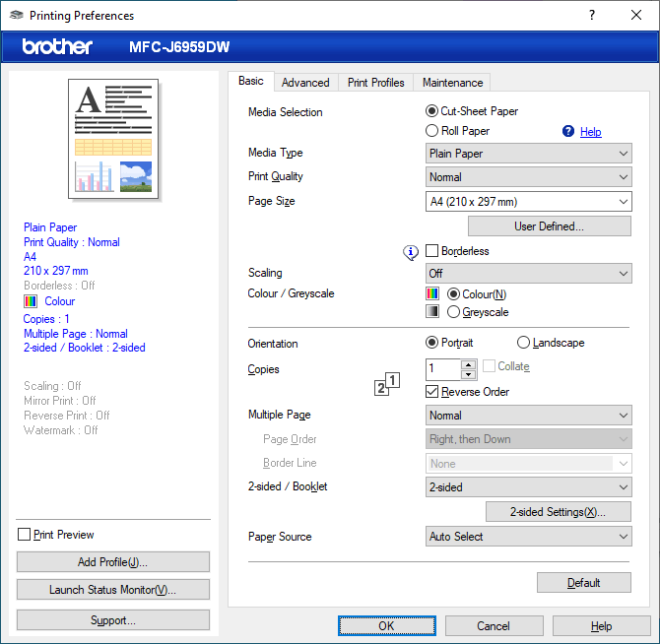Viewport: 660px width, 644px height.
Task: Click the 2-sided Settings button
Action: tap(558, 512)
